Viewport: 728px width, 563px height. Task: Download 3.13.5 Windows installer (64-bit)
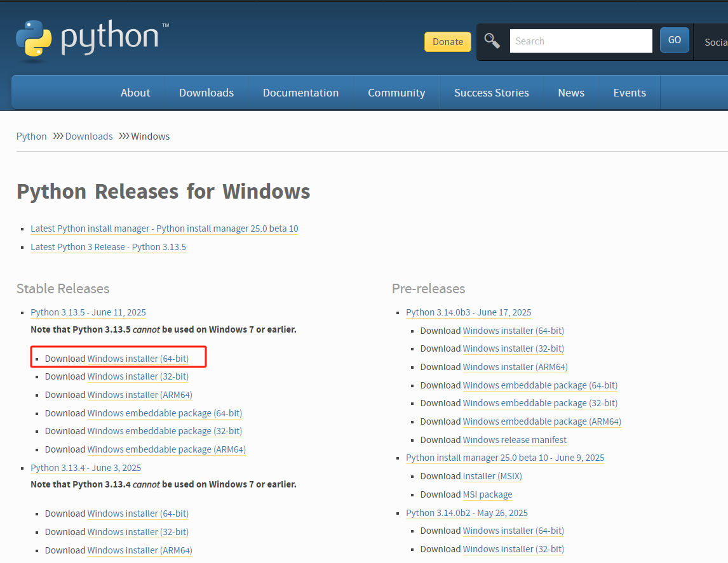138,359
